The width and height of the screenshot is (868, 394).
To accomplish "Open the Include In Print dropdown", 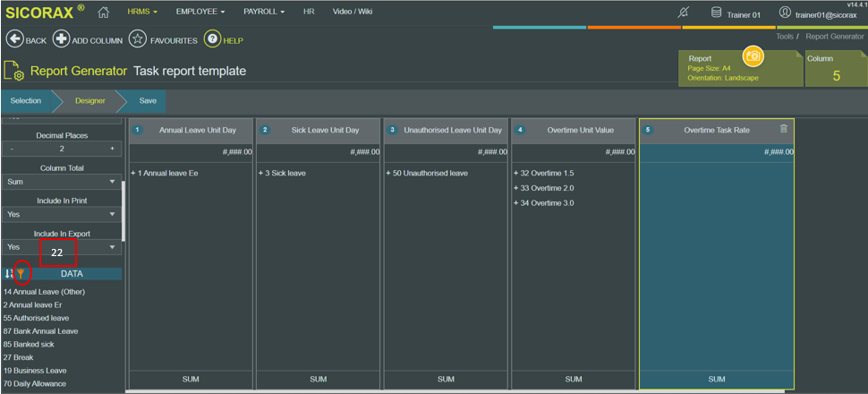I will click(62, 214).
